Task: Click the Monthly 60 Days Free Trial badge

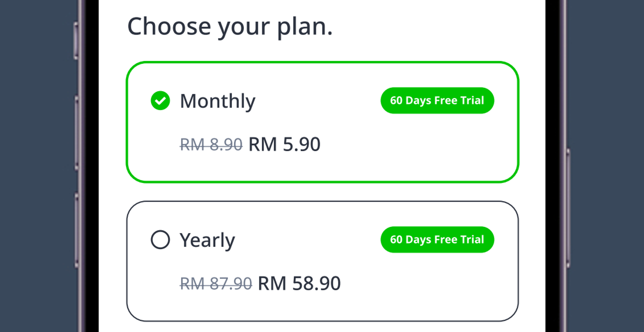Action: 437,101
